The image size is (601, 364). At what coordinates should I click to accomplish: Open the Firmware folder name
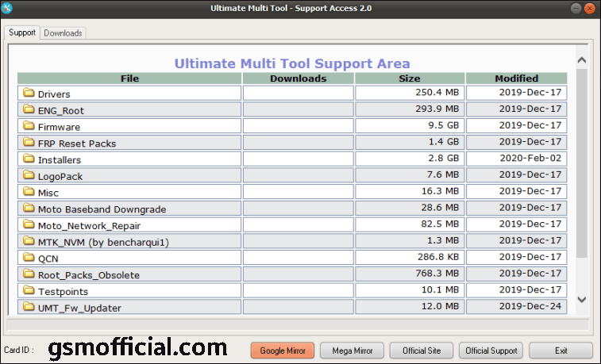click(x=59, y=127)
